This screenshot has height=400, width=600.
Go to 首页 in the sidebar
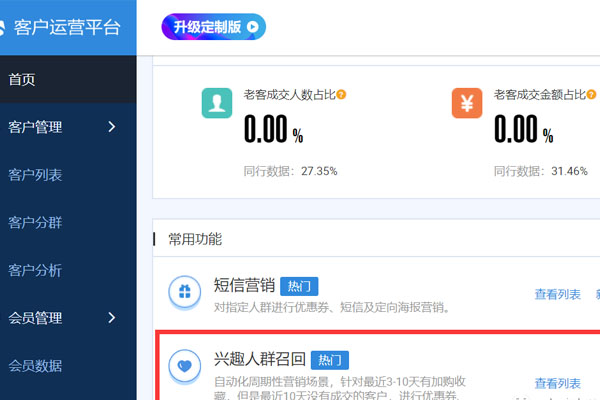coord(23,79)
